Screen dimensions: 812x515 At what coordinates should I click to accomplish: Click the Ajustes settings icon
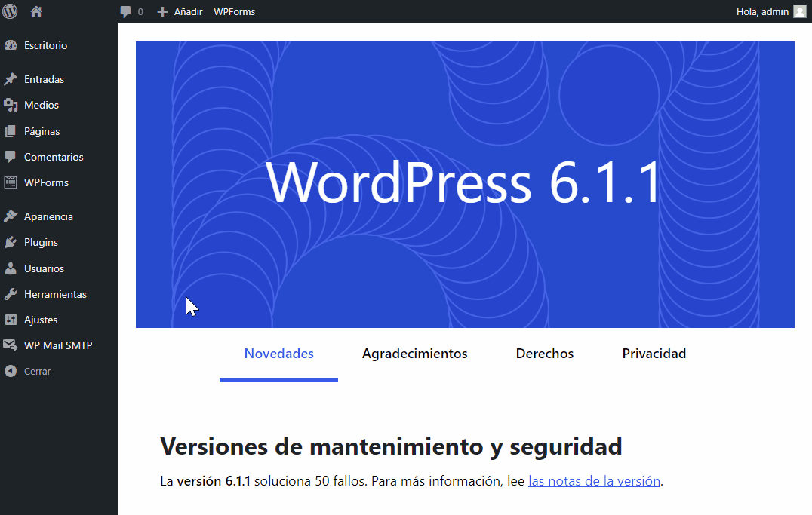click(11, 320)
